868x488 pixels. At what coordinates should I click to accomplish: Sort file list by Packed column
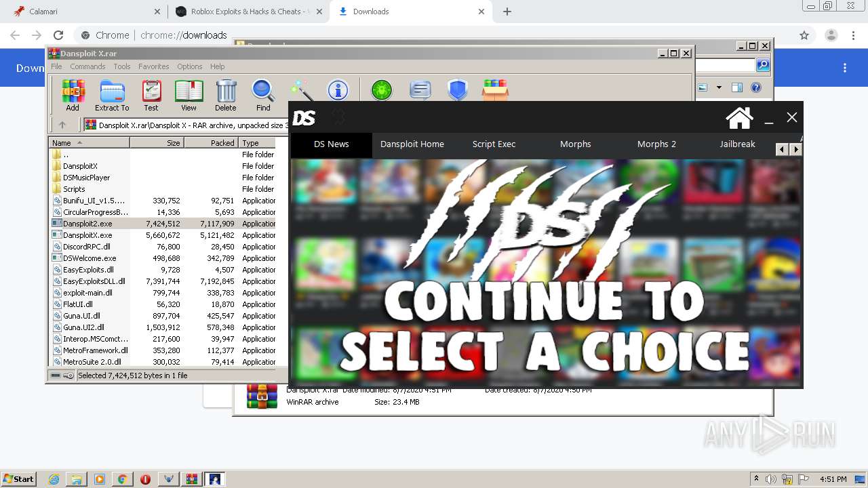211,142
